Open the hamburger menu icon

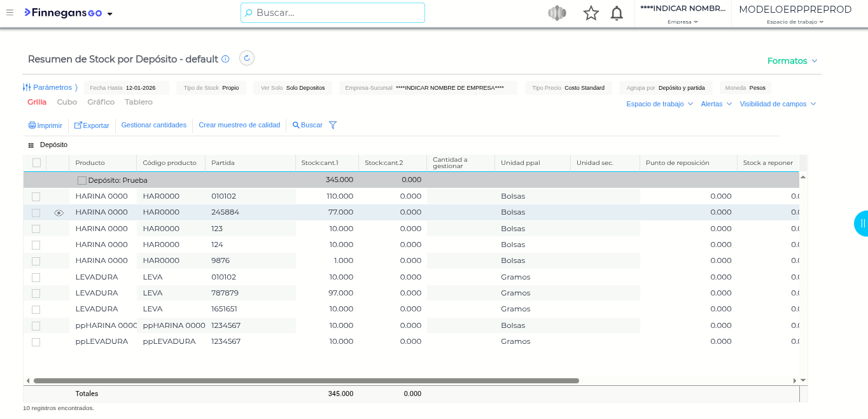10,13
